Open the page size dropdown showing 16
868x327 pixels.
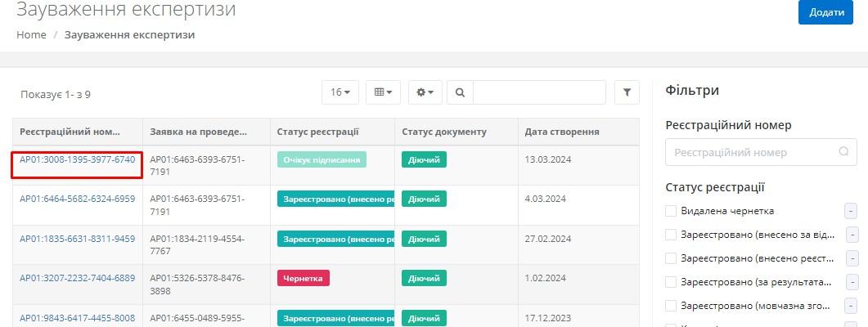coord(340,92)
